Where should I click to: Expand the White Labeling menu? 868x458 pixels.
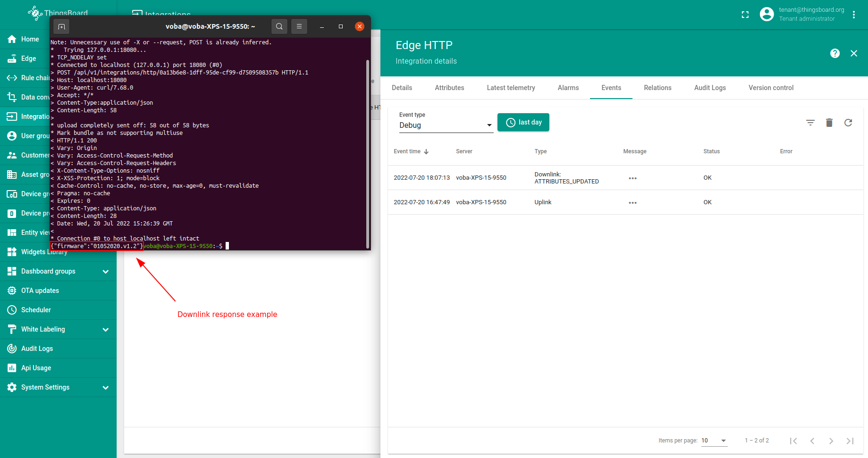tap(106, 329)
